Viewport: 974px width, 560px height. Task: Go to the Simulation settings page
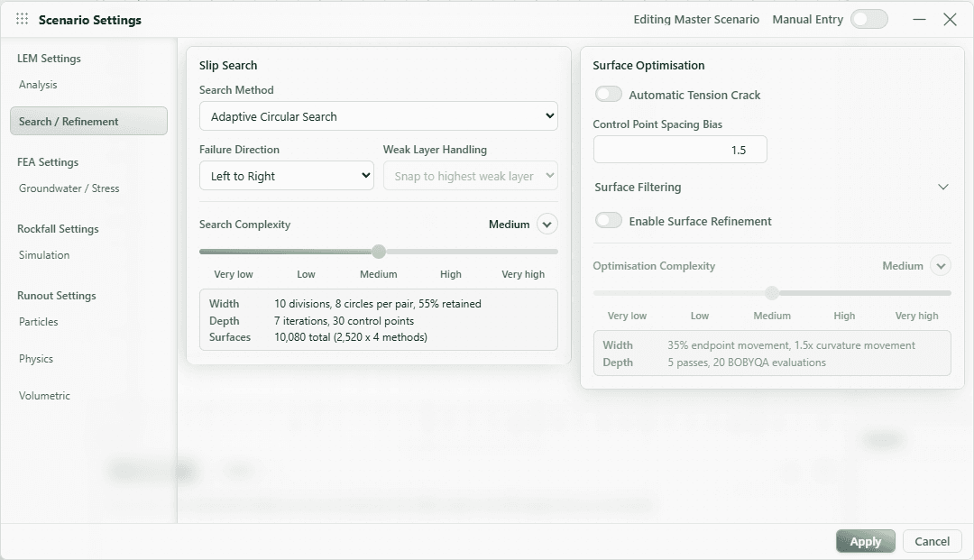pyautogui.click(x=44, y=254)
